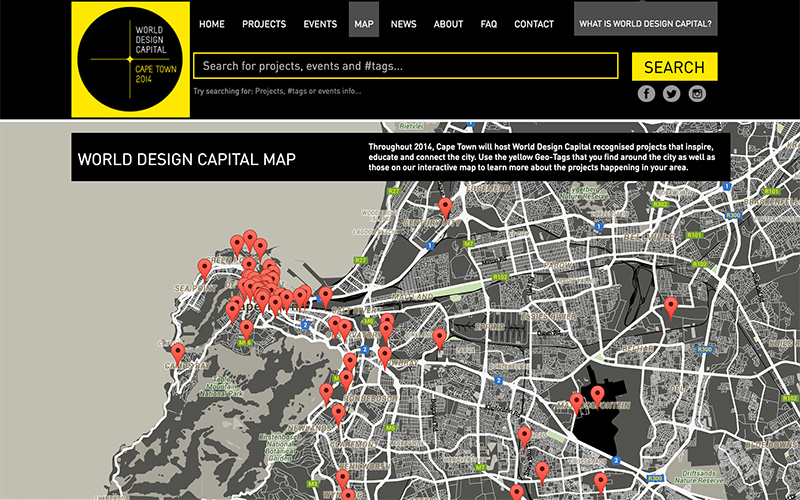
Task: Select the active Map menu item
Action: [364, 19]
